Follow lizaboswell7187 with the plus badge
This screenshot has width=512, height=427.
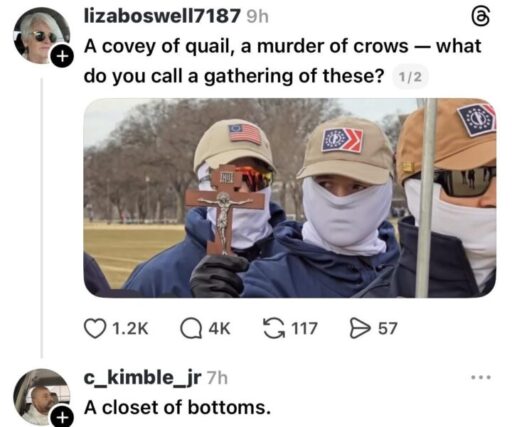coord(61,56)
